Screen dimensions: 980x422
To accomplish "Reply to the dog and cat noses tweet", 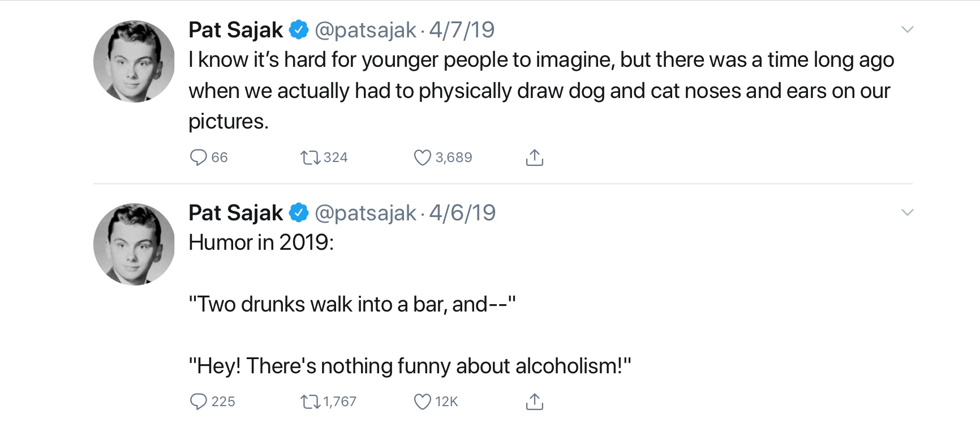I will [x=199, y=157].
